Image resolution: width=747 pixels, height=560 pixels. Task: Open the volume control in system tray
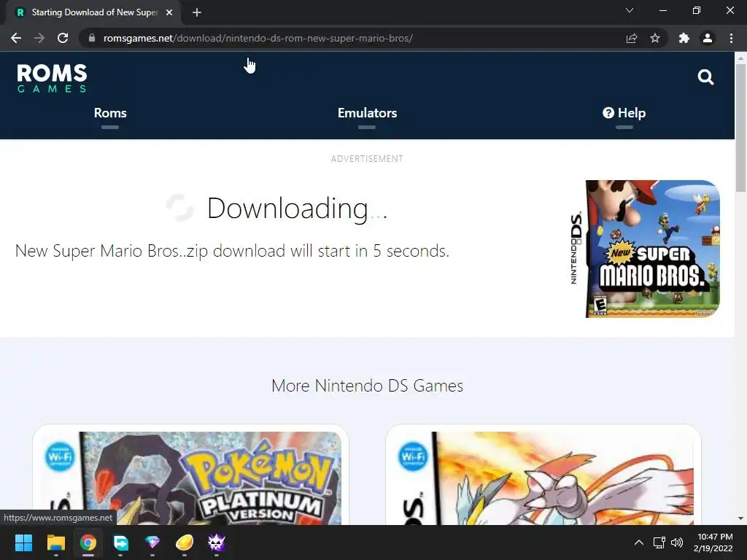pos(676,542)
